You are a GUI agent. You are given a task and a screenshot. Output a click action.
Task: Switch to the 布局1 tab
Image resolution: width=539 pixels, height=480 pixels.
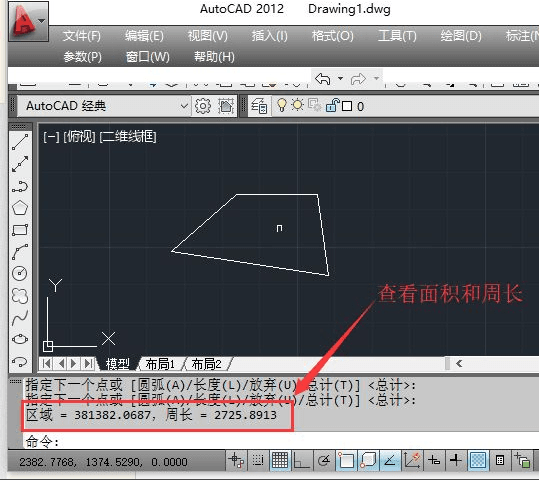pos(160,364)
